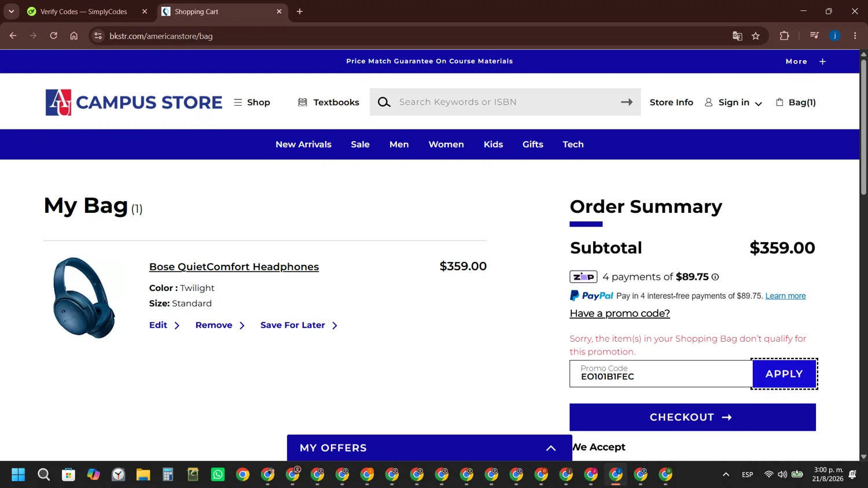Open File Explorer from the taskbar
Image resolution: width=868 pixels, height=488 pixels.
coord(143,475)
